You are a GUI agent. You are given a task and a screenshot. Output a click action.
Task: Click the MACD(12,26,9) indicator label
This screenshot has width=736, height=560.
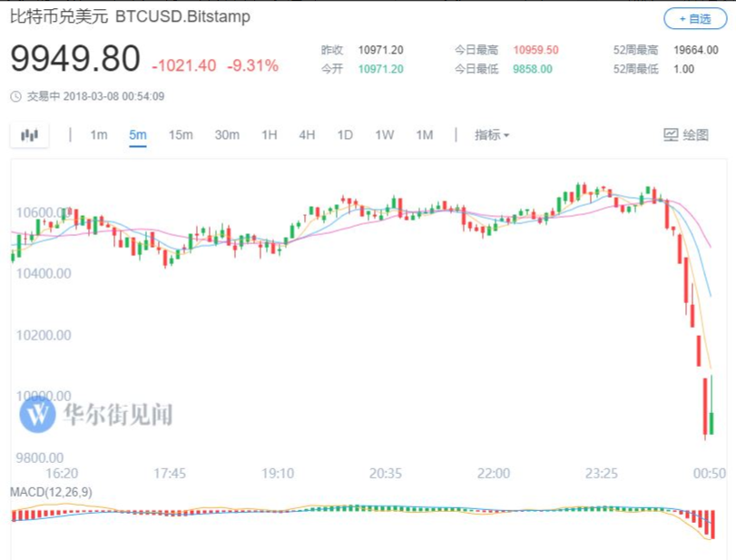pyautogui.click(x=51, y=492)
